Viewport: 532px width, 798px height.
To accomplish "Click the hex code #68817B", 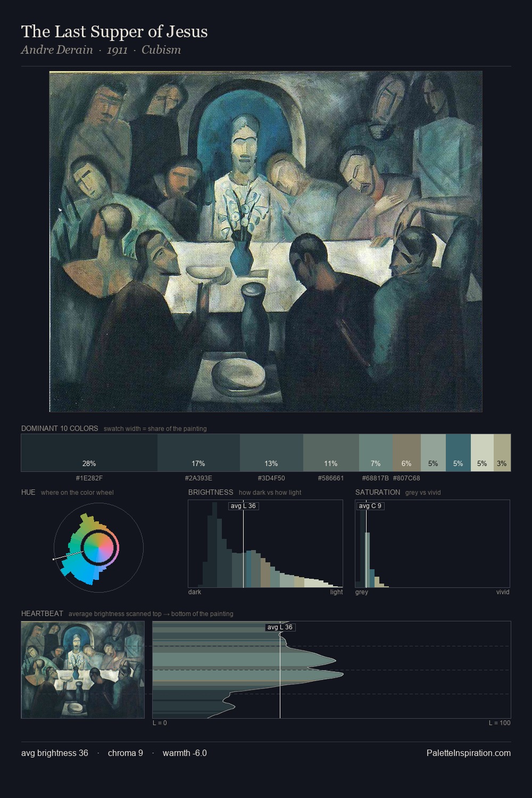I will click(x=376, y=478).
